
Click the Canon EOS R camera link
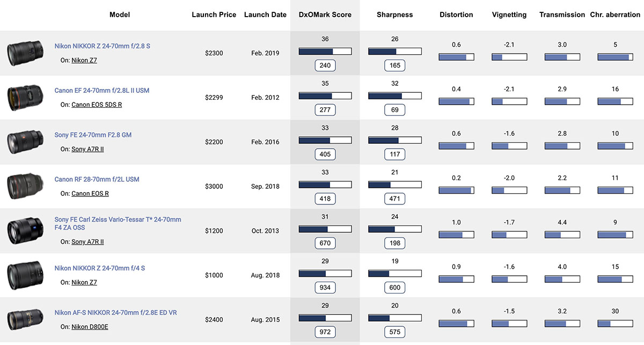click(x=90, y=194)
